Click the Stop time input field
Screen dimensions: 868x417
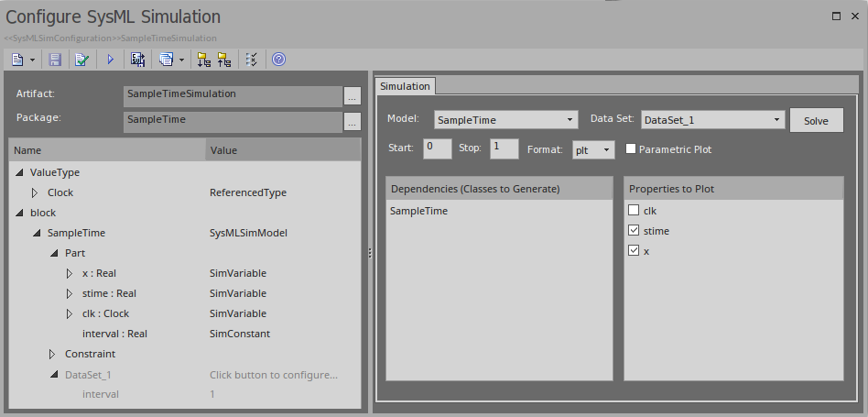point(504,148)
